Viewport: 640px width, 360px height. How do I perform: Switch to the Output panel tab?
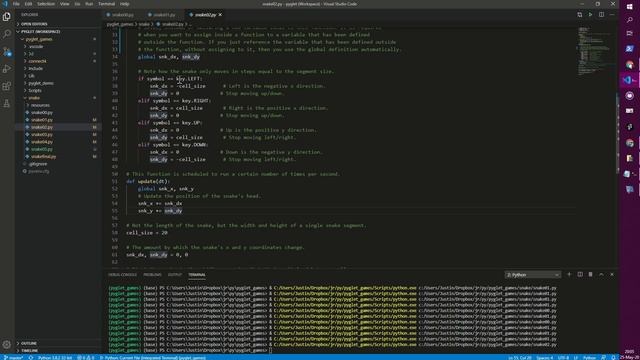pos(175,275)
